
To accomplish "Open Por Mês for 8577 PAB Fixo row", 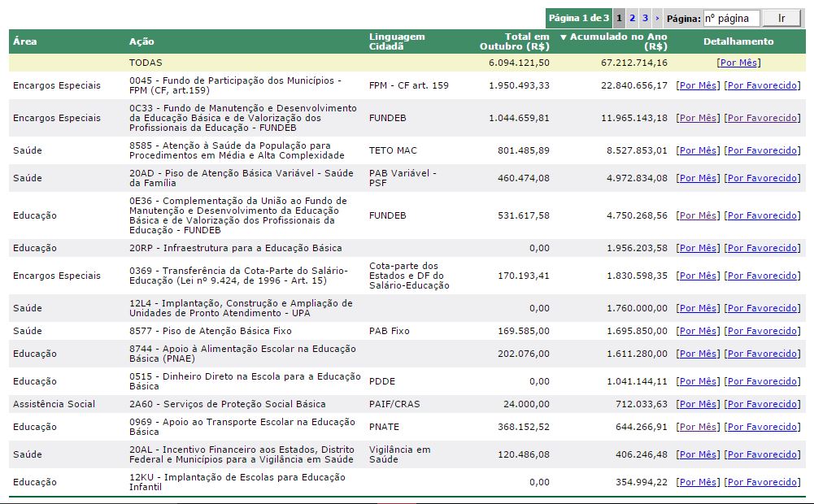I will point(699,331).
